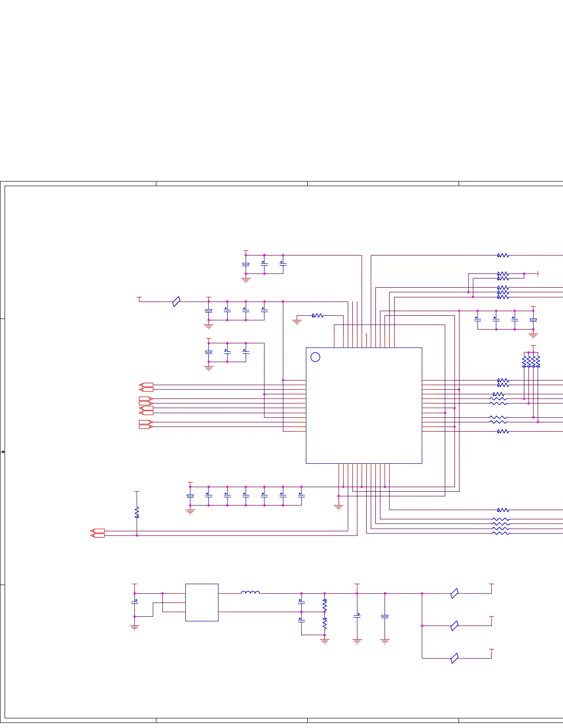Select the ferrite bead on the upper-left power rail

coord(176,301)
